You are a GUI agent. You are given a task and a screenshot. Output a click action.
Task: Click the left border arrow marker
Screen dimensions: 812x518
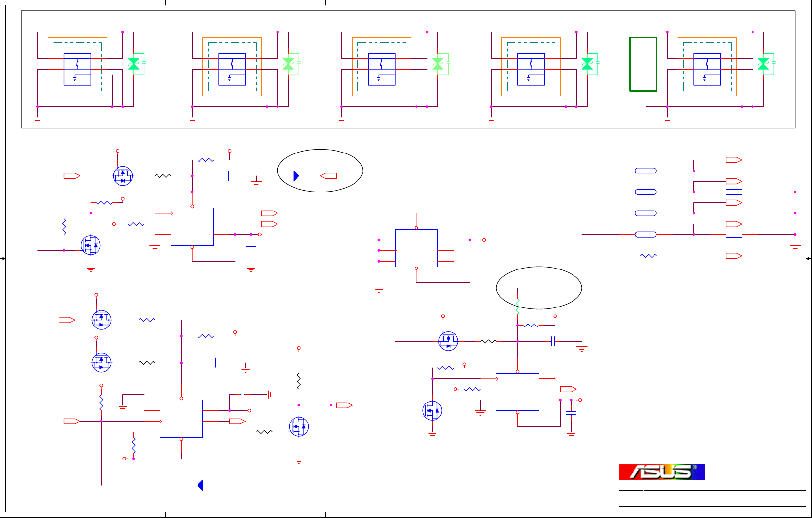tap(3, 258)
